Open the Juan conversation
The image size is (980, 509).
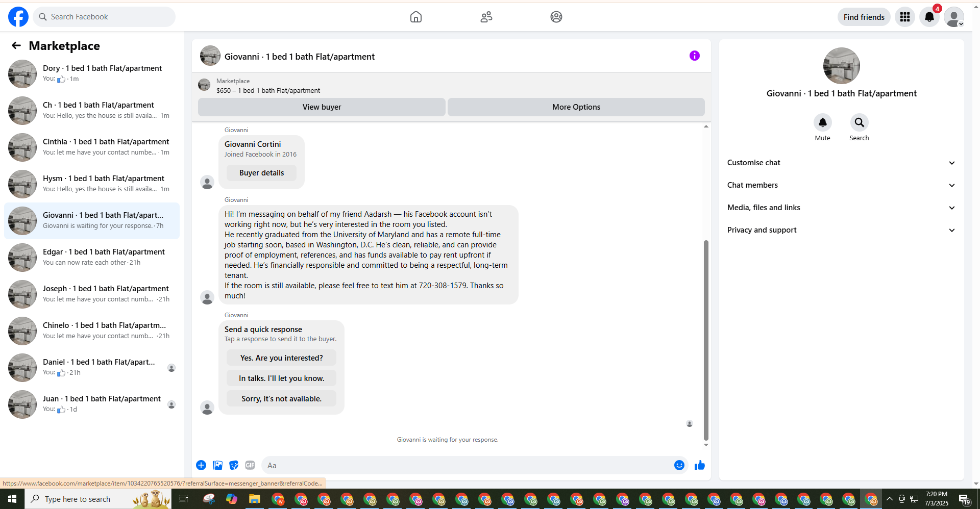[x=92, y=404]
